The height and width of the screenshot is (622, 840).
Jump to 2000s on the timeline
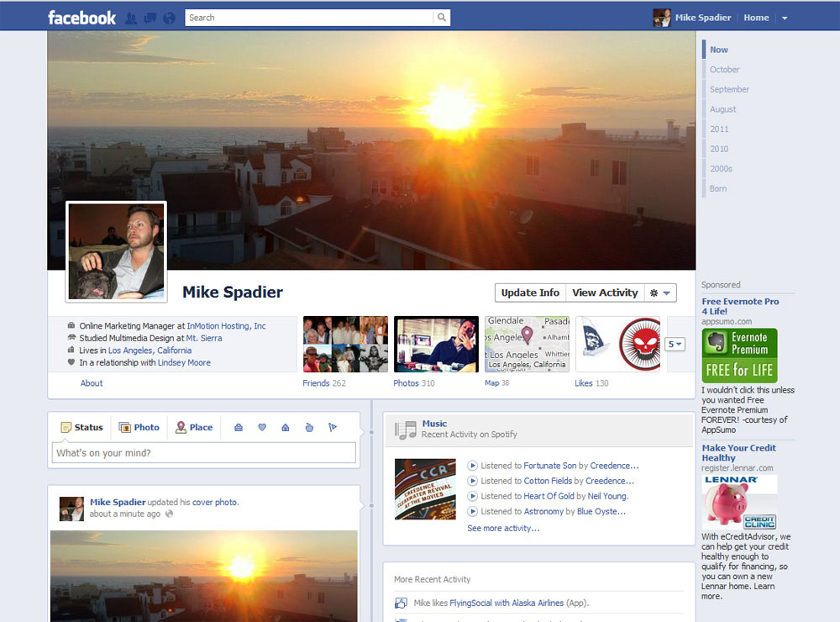pos(721,168)
